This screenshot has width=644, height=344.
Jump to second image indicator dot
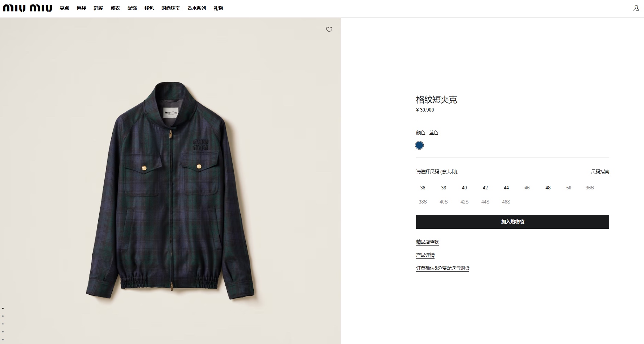pos(3,316)
